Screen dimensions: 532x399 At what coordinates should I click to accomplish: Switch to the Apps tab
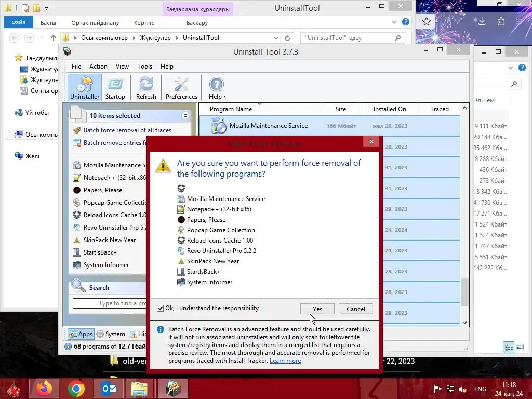[81, 334]
